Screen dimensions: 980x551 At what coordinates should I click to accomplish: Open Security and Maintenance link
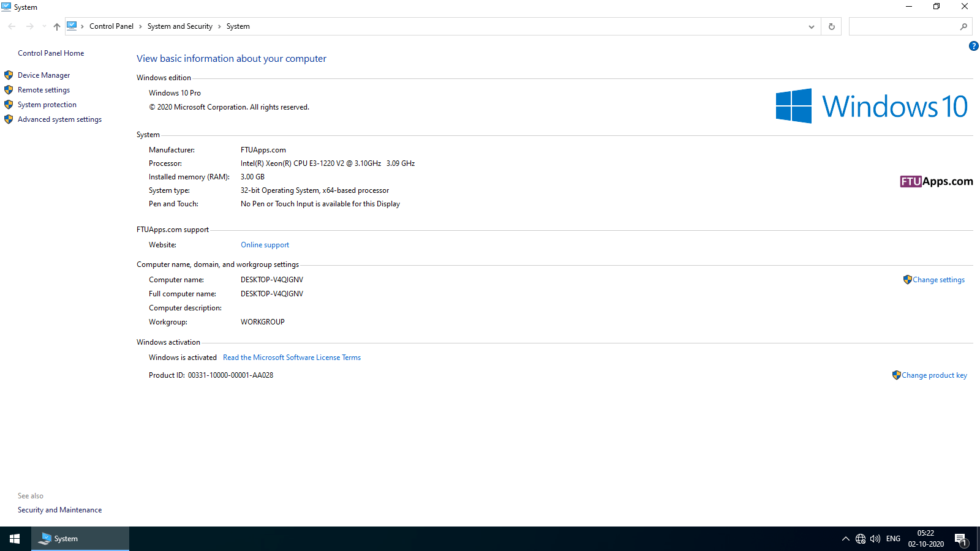coord(60,510)
